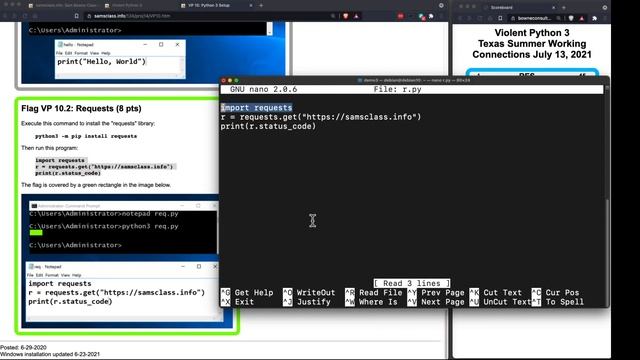
Task: Click the 'r = requests.get' line in nano
Action: coord(321,117)
